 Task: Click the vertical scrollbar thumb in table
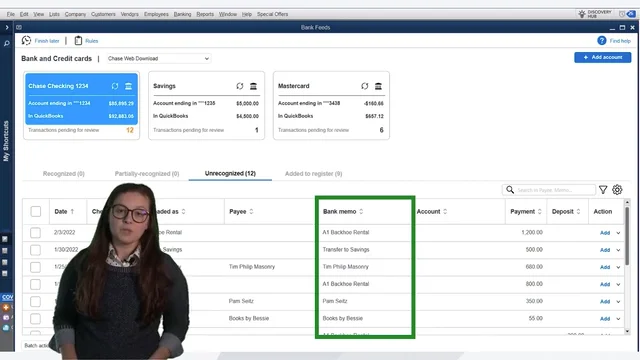tap(627, 235)
